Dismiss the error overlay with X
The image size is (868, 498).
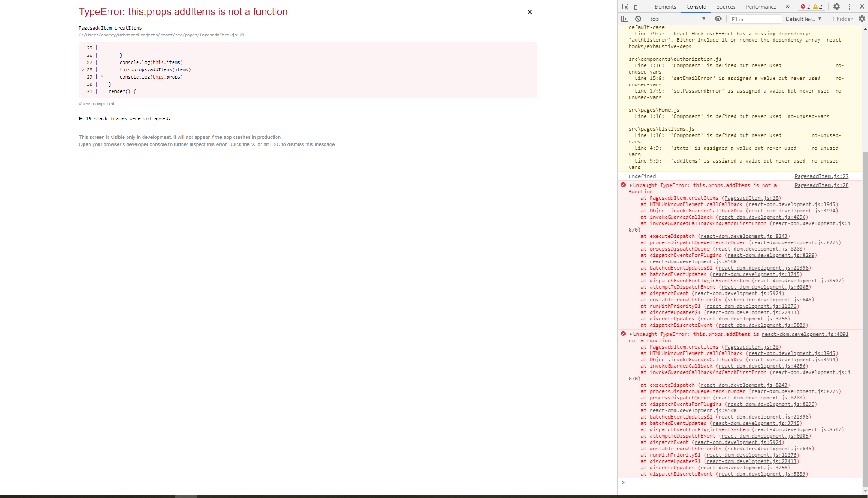click(529, 12)
